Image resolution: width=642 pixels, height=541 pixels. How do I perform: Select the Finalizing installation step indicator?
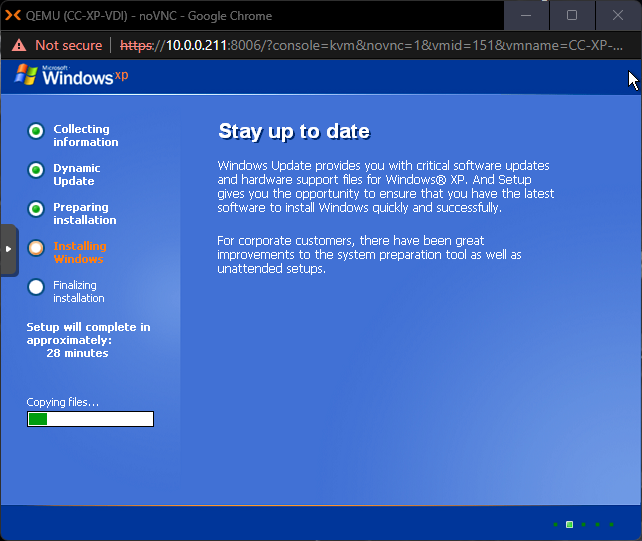click(x=36, y=287)
